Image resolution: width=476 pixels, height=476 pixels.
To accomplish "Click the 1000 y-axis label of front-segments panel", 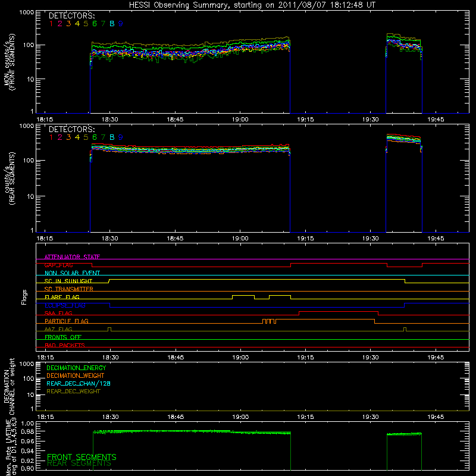I will coord(27,12).
